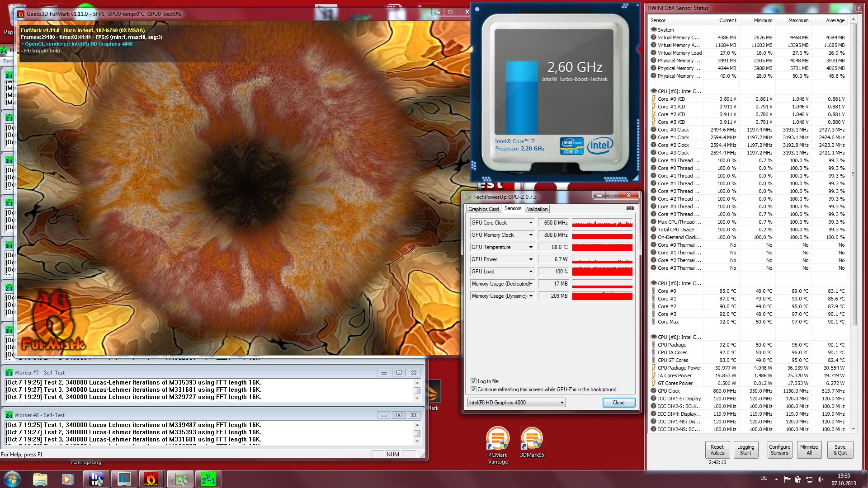
Task: Click the volume speaker tray icon
Action: tap(820, 479)
